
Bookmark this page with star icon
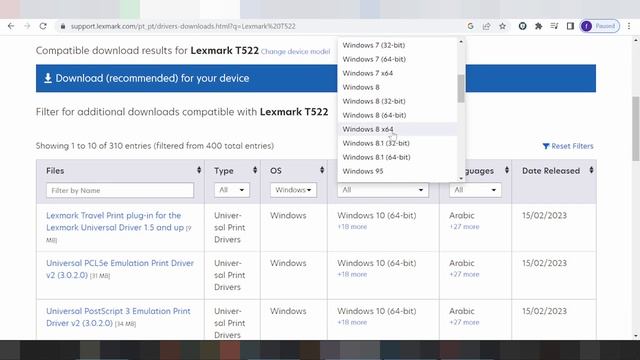[x=502, y=26]
